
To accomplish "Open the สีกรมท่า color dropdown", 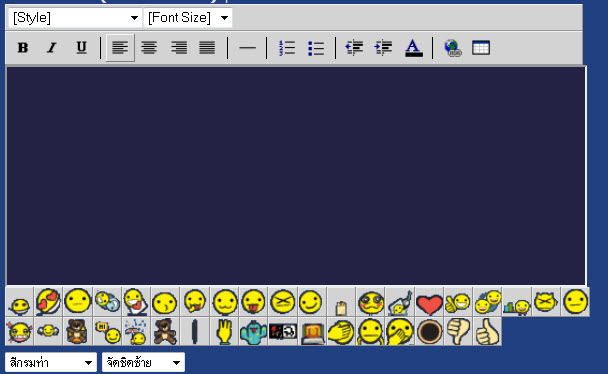I will tap(51, 362).
